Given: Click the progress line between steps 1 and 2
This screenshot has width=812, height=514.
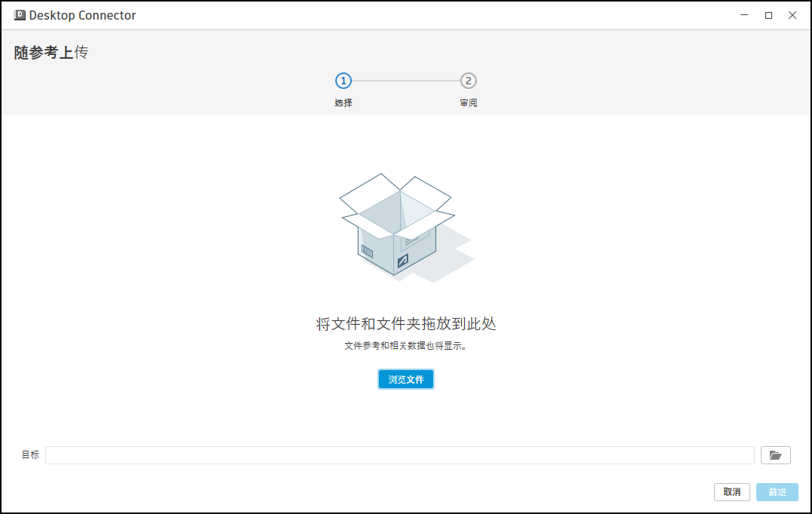Looking at the screenshot, I should 405,81.
